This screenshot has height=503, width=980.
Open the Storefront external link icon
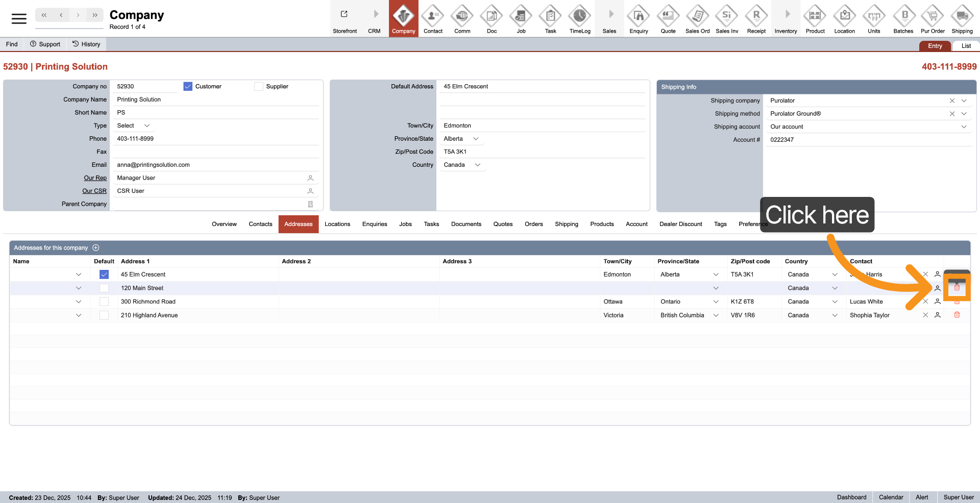click(345, 15)
